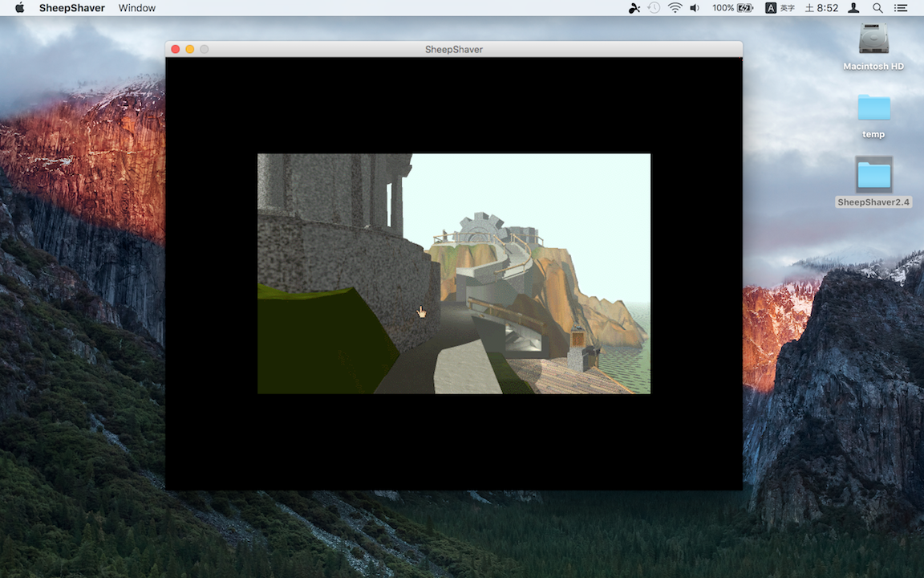Click the clock showing 8:52
Image resolution: width=924 pixels, height=578 pixels.
click(821, 8)
